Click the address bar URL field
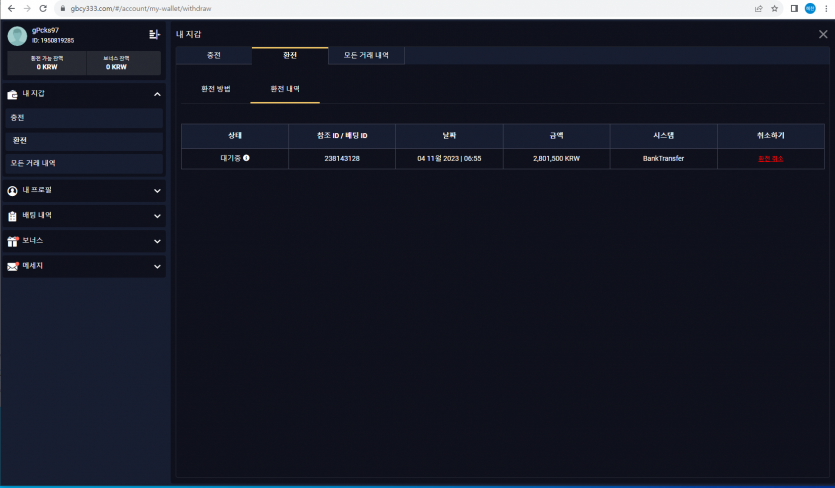The width and height of the screenshot is (835, 488). pyautogui.click(x=405, y=9)
